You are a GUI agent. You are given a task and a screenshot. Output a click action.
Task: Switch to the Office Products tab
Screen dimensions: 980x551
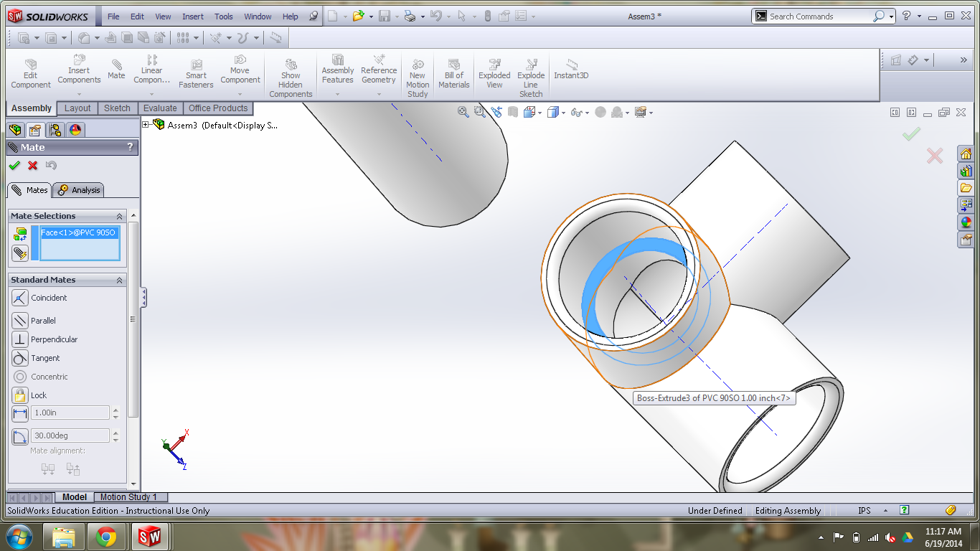click(218, 108)
